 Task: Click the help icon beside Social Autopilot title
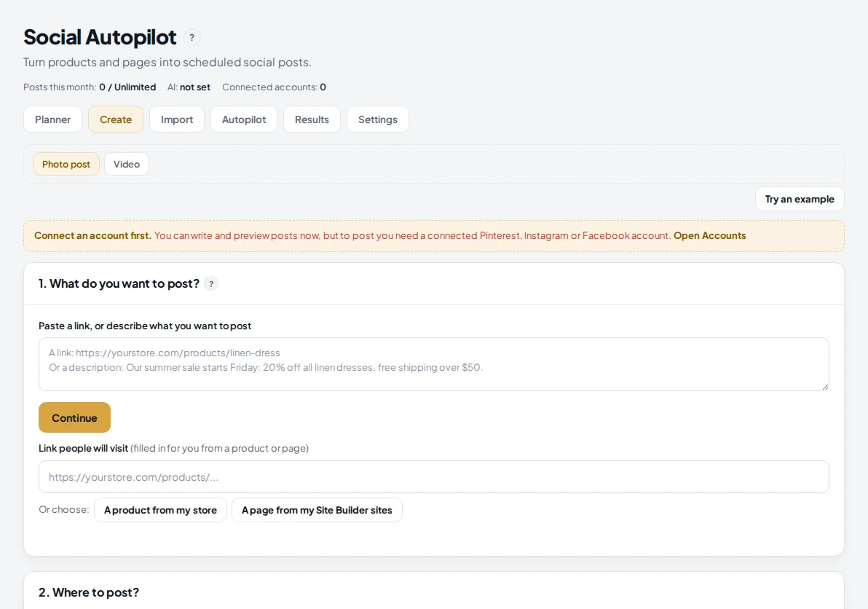coord(192,38)
